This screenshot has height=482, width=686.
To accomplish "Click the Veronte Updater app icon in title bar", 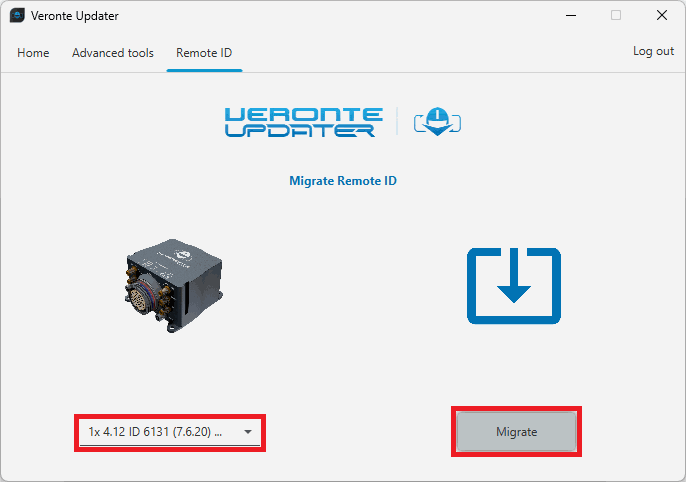I will (x=17, y=16).
